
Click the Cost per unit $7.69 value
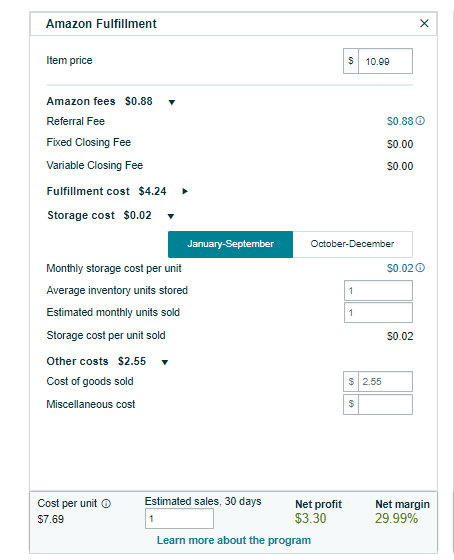pos(50,519)
